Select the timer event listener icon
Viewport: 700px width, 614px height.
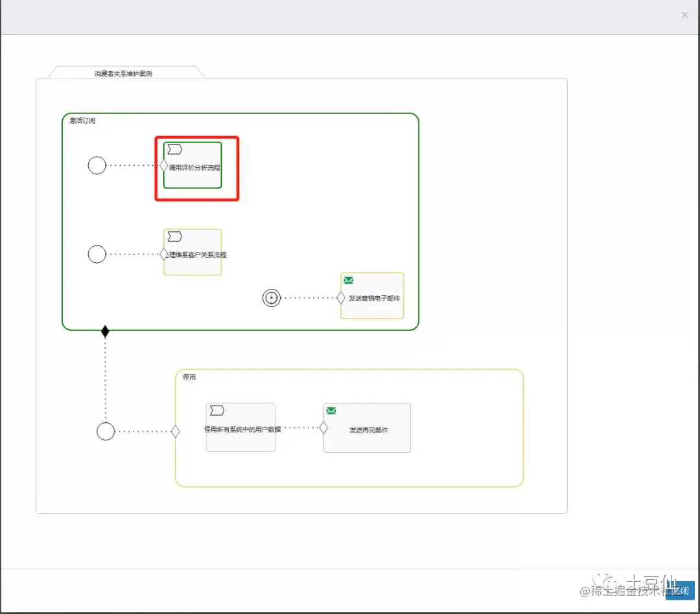[272, 298]
